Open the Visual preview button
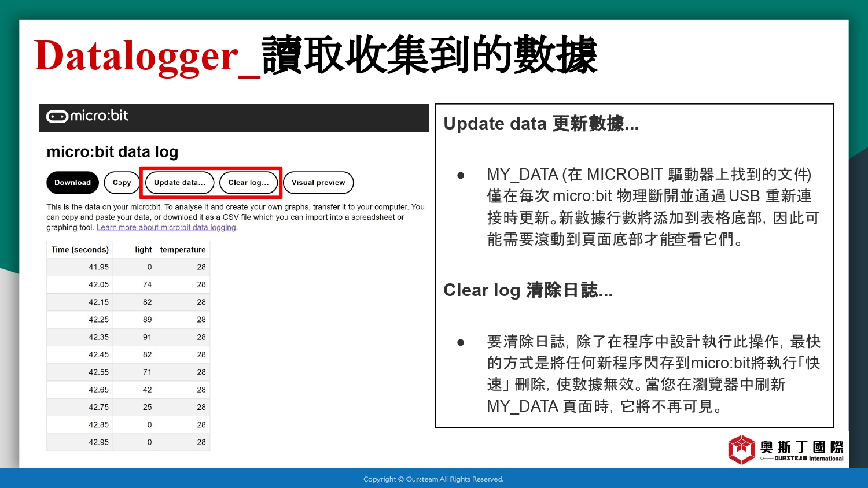The image size is (868, 488). 318,183
